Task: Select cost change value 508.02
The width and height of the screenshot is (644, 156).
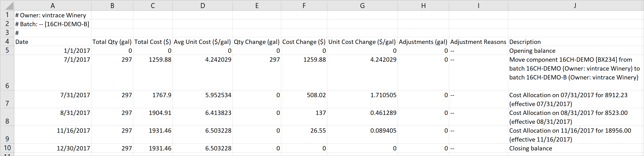Action: point(304,99)
